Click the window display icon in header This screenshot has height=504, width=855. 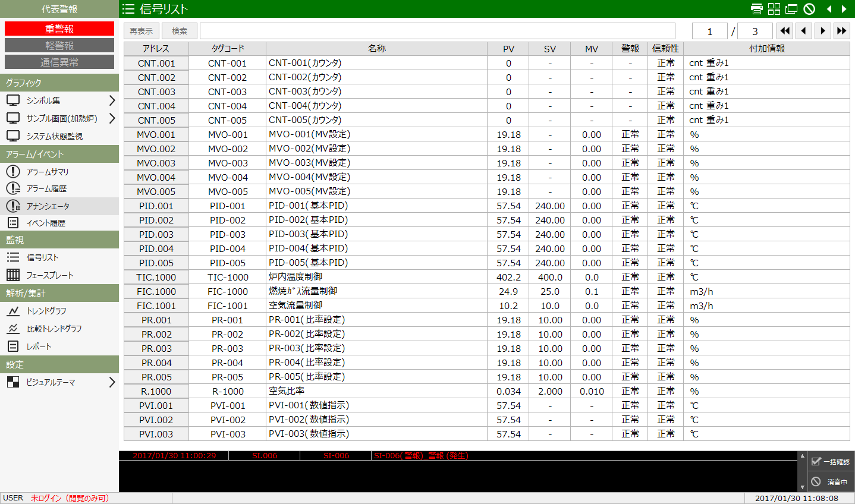point(791,9)
